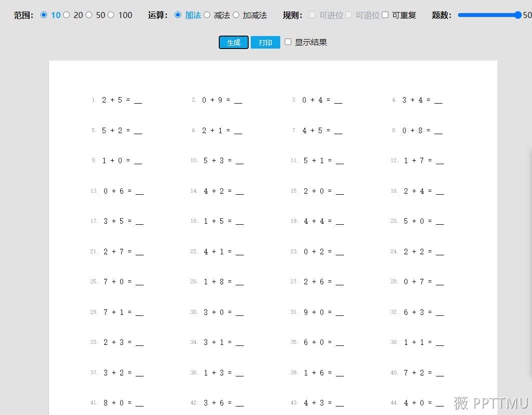Click problem 41 text 8 + 0
532x415 pixels.
pos(113,403)
